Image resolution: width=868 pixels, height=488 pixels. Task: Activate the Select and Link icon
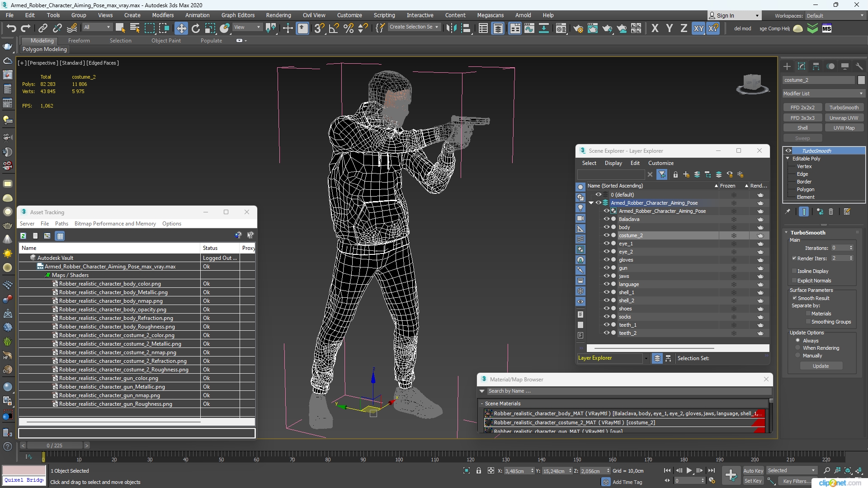click(x=42, y=28)
